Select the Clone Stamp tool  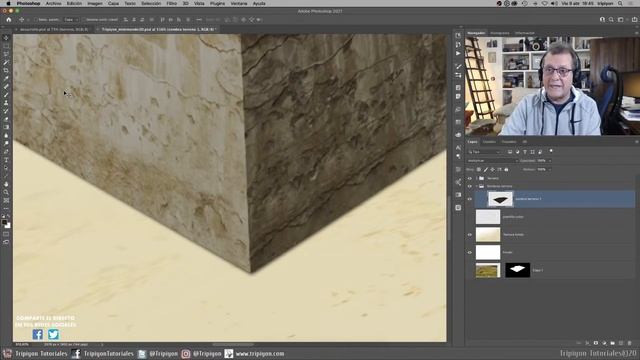pos(6,103)
